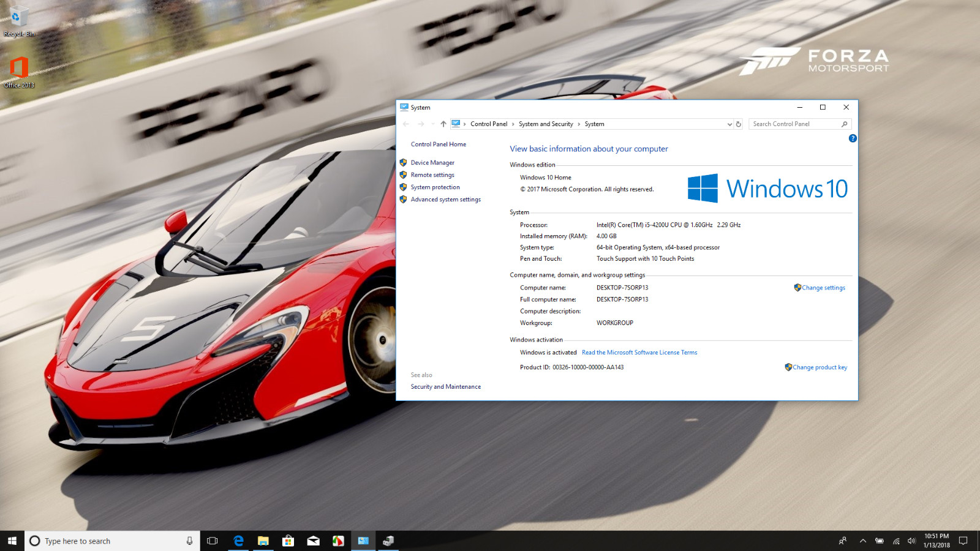Expand the chevron before Control Panel breadcrumb
The height and width of the screenshot is (551, 980).
click(465, 124)
